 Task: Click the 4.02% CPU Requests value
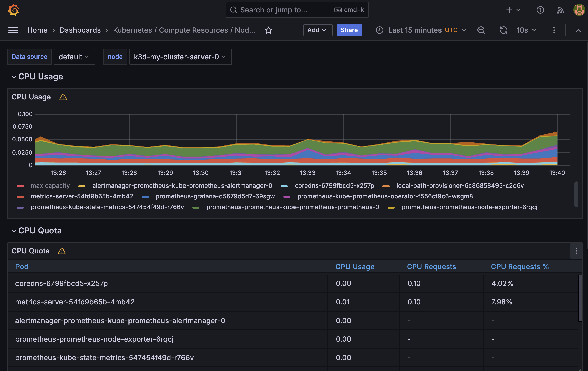click(x=502, y=283)
